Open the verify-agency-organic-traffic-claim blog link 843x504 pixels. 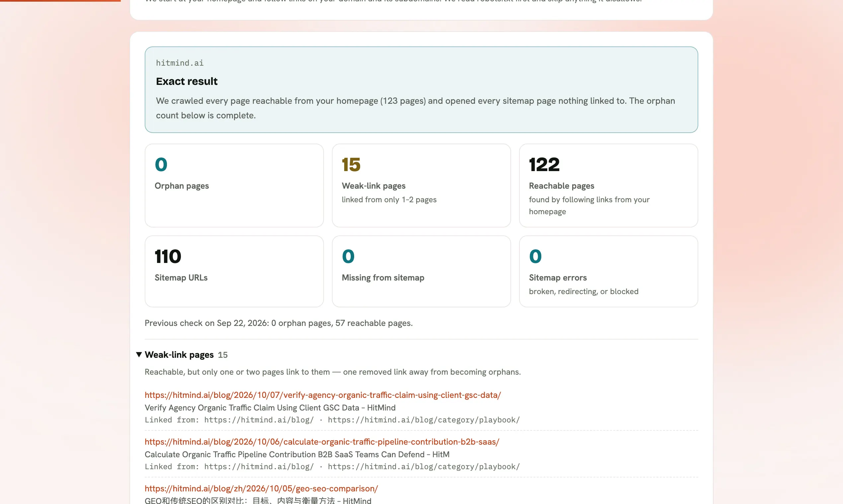pos(323,395)
